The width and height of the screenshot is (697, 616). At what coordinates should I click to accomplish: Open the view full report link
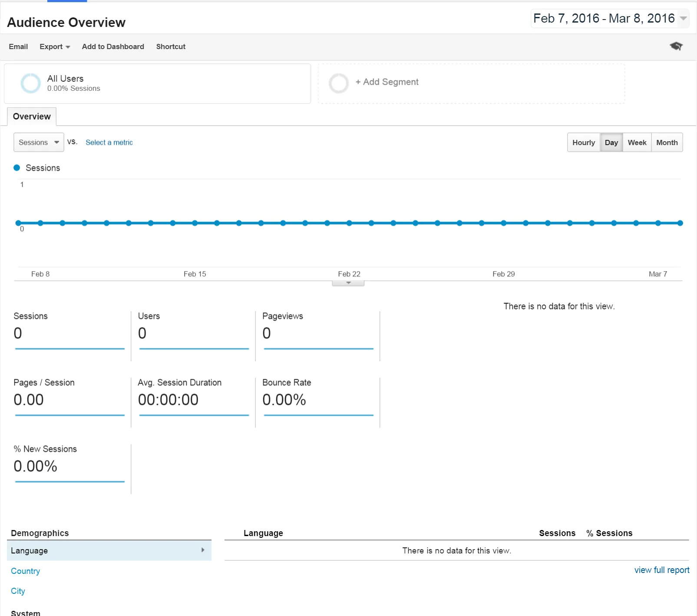coord(661,570)
